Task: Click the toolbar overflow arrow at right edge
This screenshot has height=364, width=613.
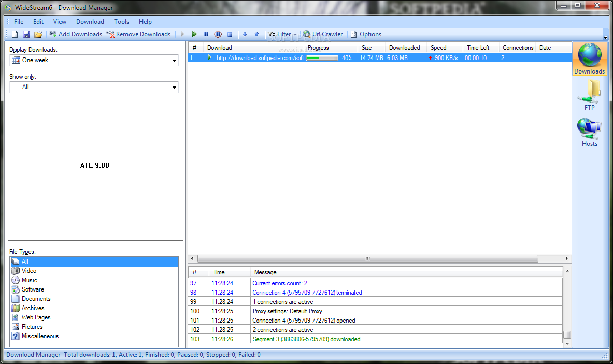Action: tap(605, 37)
